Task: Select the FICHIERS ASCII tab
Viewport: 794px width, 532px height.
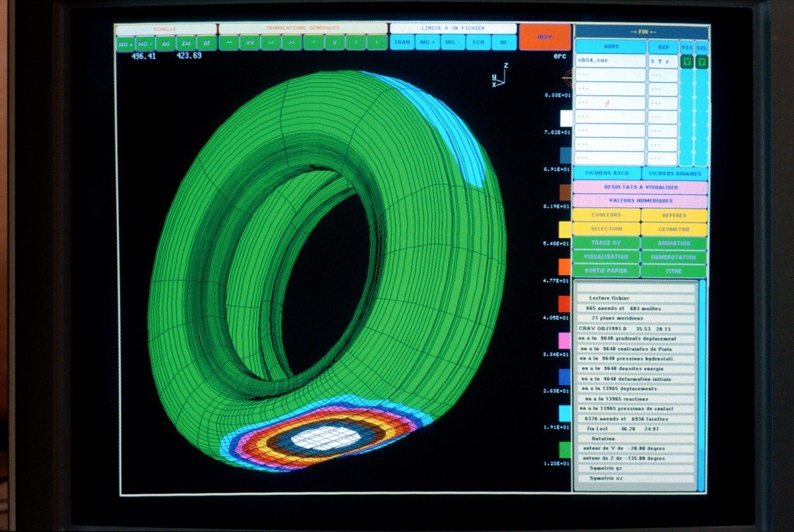Action: pos(607,173)
